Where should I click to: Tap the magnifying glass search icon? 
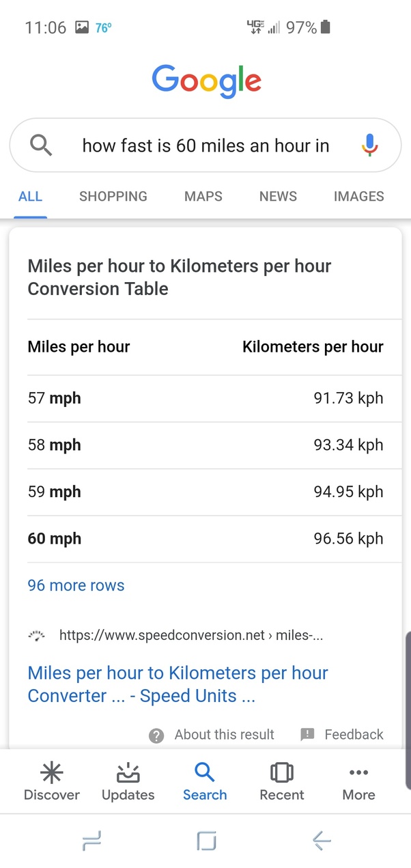click(x=42, y=145)
